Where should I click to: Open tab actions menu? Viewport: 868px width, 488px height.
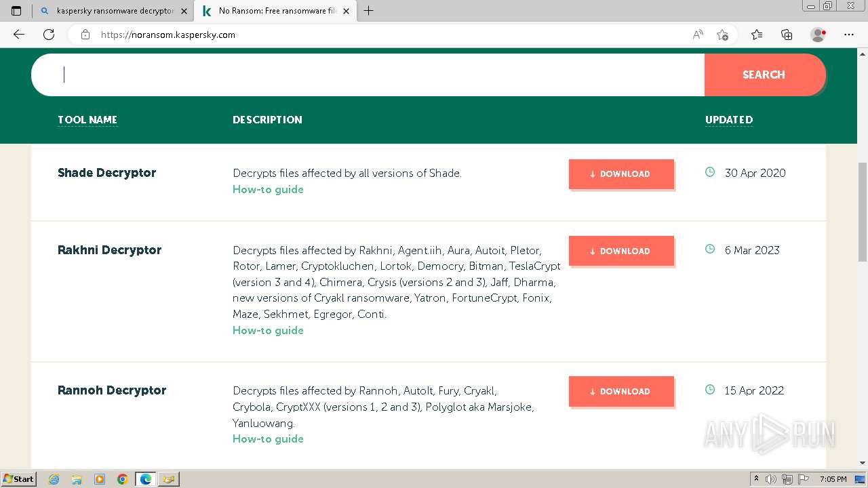click(16, 11)
